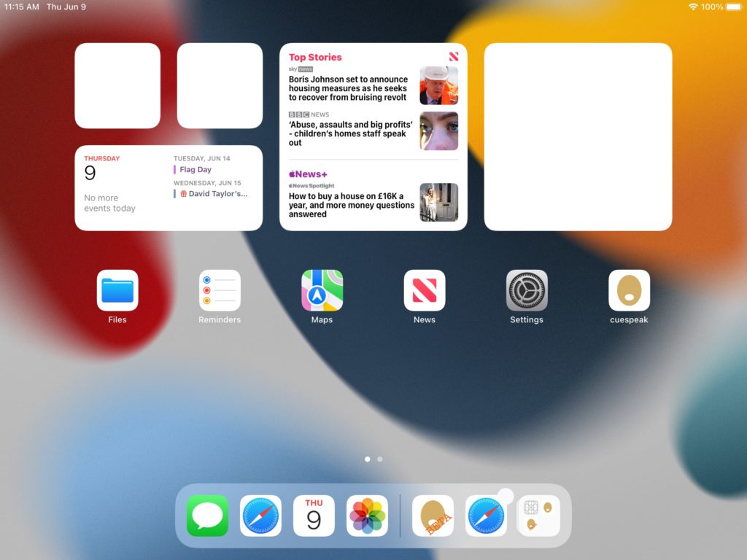
Task: Open Messages from the dock
Action: (207, 516)
